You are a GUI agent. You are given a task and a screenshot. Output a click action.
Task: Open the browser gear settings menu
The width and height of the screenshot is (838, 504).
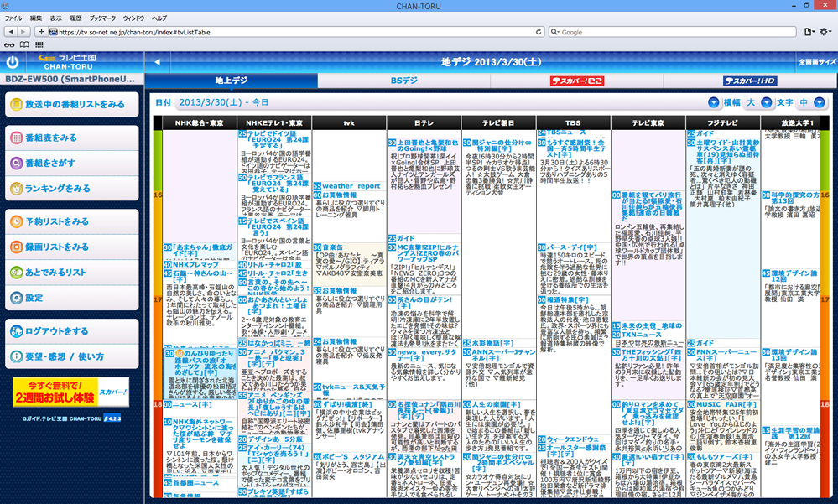click(x=826, y=32)
